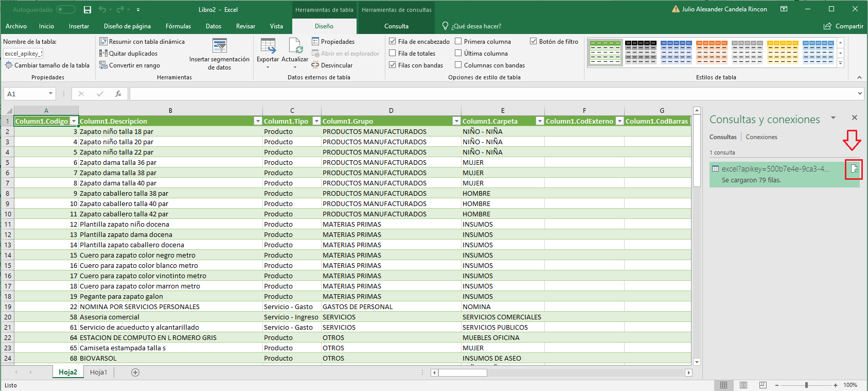868x391 pixels.
Task: Open Conexiones tab in side pane
Action: tap(761, 137)
